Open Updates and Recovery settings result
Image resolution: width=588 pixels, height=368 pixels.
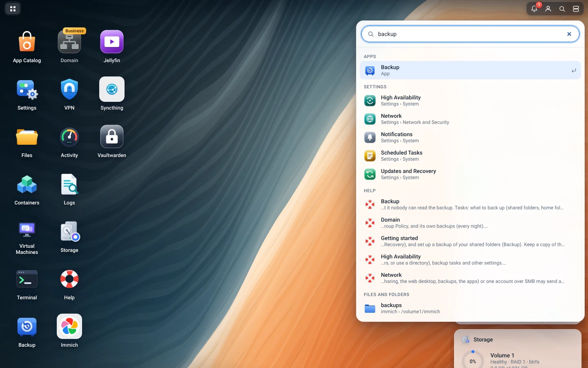(x=470, y=174)
